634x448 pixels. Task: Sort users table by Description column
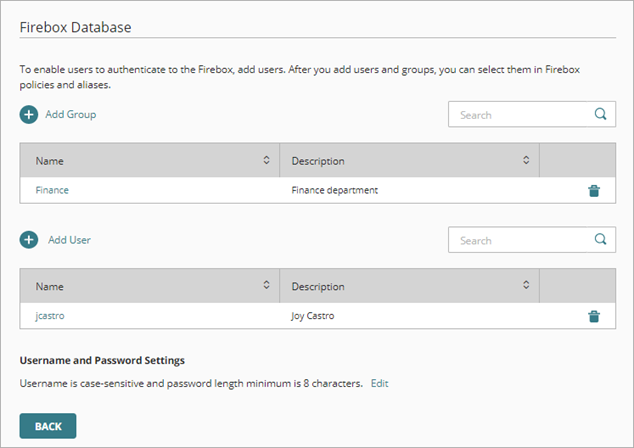coord(526,286)
